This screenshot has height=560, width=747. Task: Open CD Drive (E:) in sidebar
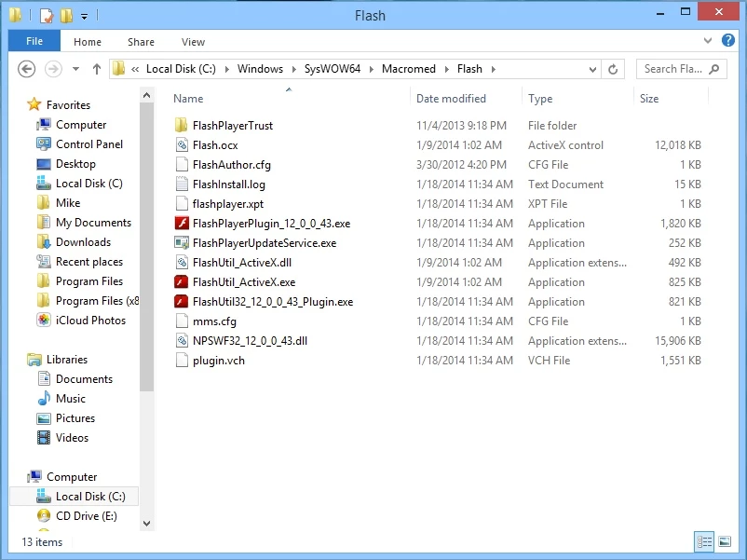(x=87, y=515)
